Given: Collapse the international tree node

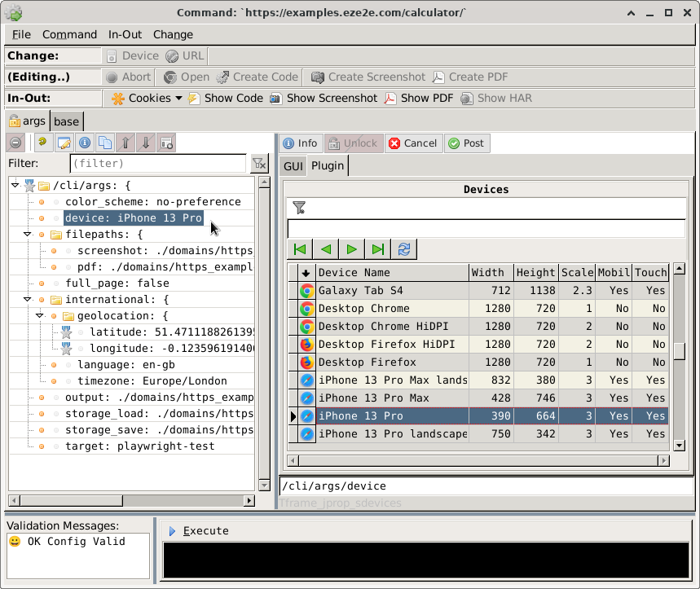Looking at the screenshot, I should pyautogui.click(x=28, y=299).
